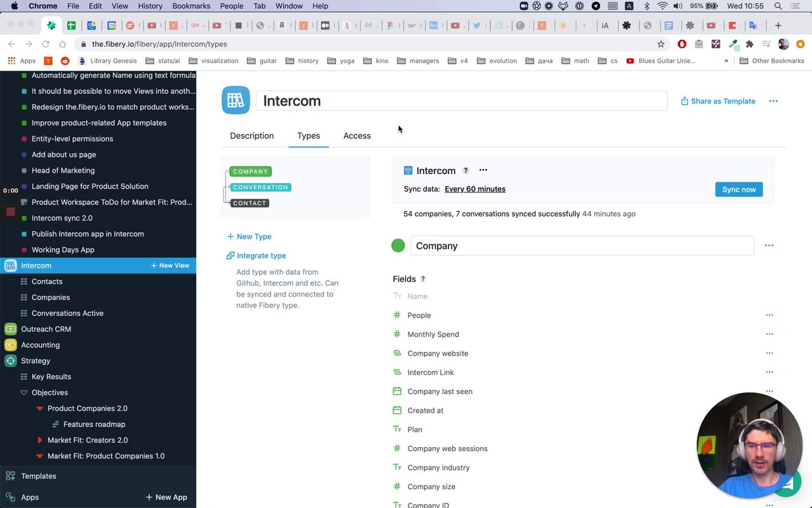Viewport: 812px width, 508px height.
Task: Click the Intercom app name input field
Action: coord(462,100)
